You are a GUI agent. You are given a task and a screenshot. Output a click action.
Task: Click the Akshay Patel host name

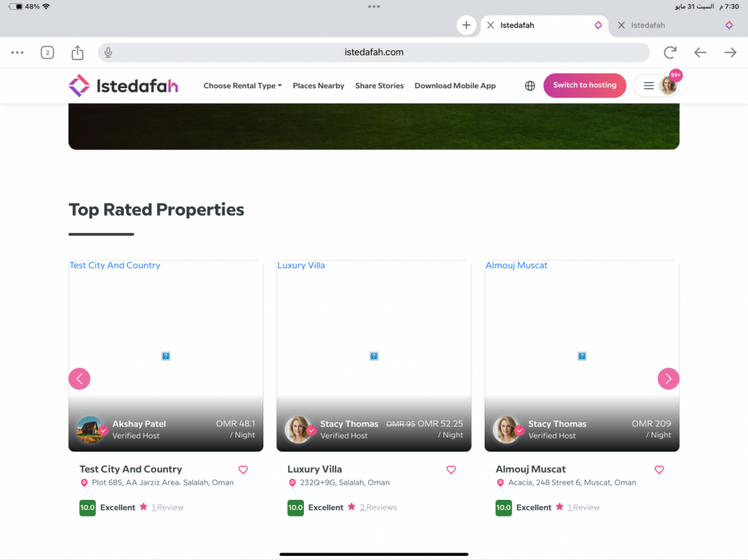coord(139,423)
